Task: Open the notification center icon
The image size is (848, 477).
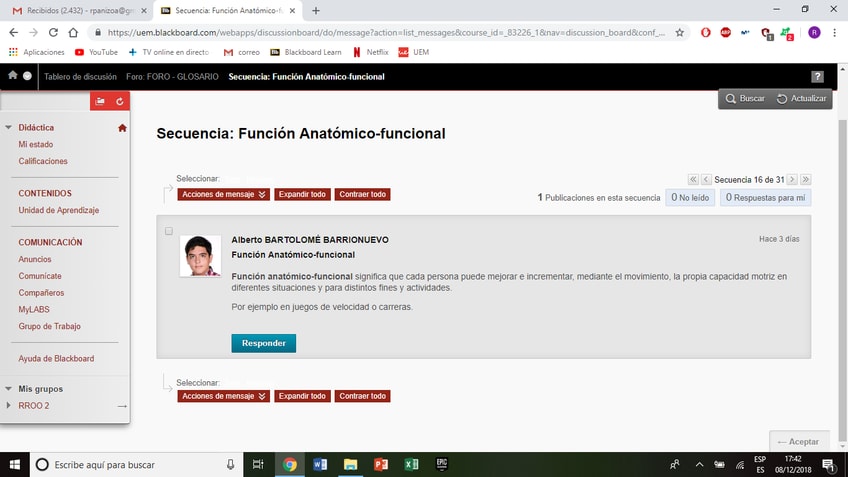Action: [828, 465]
